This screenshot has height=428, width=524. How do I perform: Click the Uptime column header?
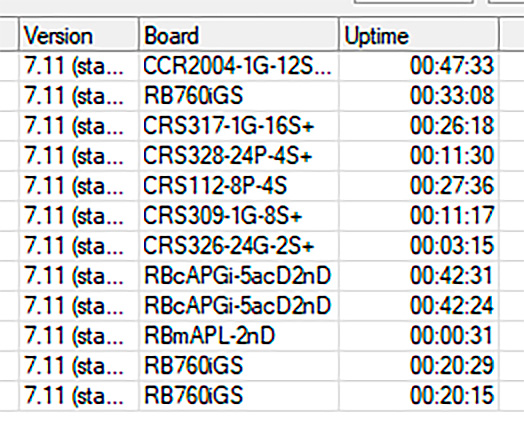[x=418, y=35]
